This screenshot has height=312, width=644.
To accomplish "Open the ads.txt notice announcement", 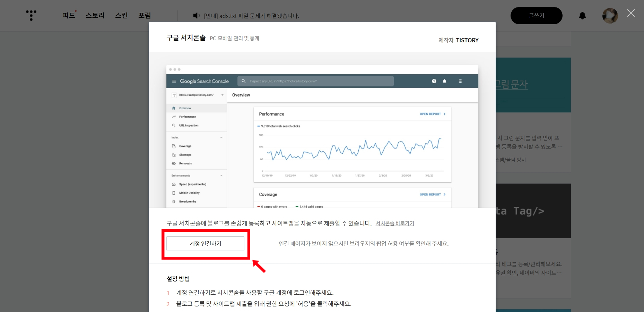I will 251,16.
